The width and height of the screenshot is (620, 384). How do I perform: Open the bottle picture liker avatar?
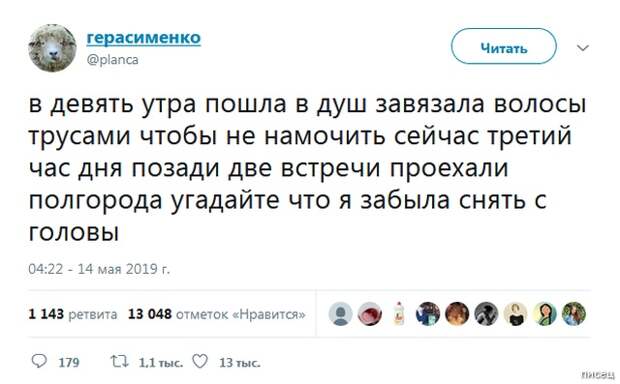[399, 314]
